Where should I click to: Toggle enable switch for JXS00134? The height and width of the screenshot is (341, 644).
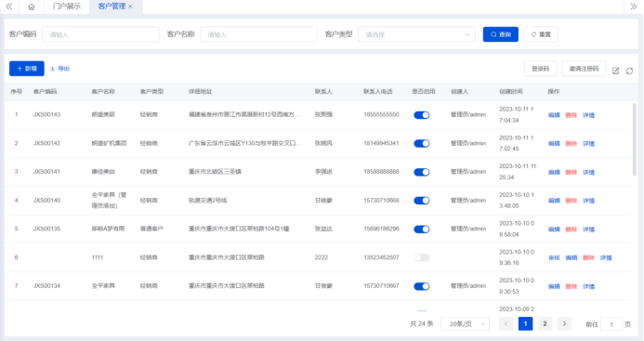click(x=421, y=286)
